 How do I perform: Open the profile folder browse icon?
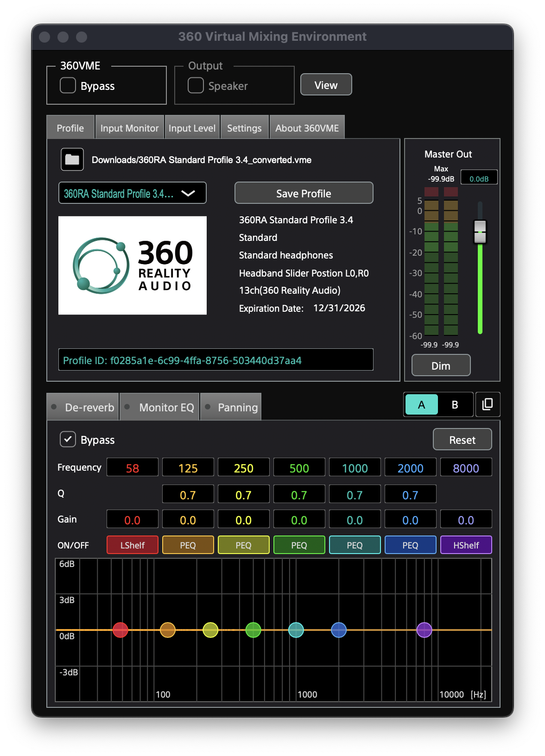pyautogui.click(x=72, y=159)
